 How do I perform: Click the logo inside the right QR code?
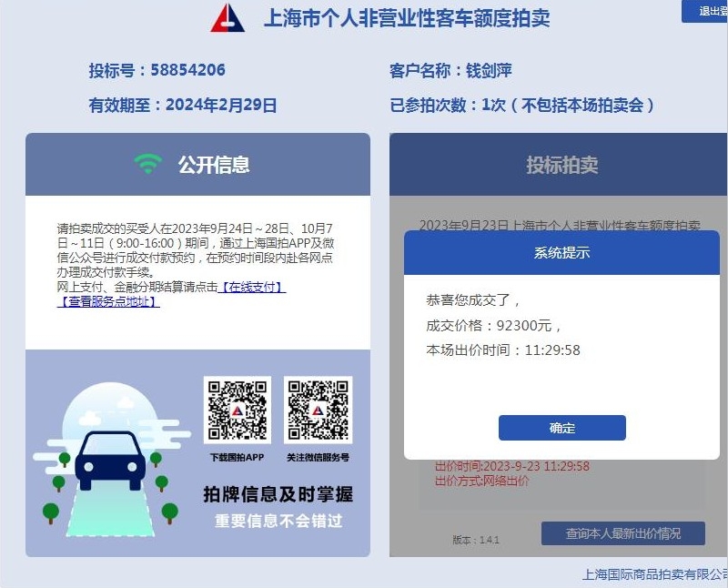[318, 411]
